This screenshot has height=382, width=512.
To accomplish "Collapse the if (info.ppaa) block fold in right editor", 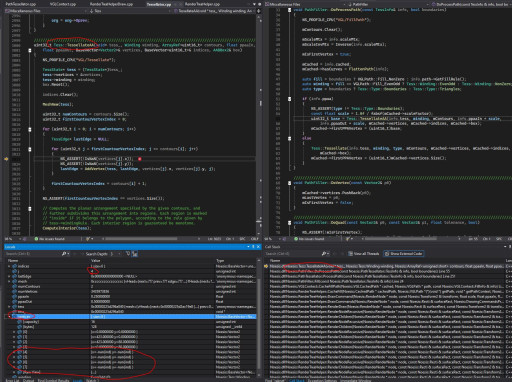I will pyautogui.click(x=289, y=99).
